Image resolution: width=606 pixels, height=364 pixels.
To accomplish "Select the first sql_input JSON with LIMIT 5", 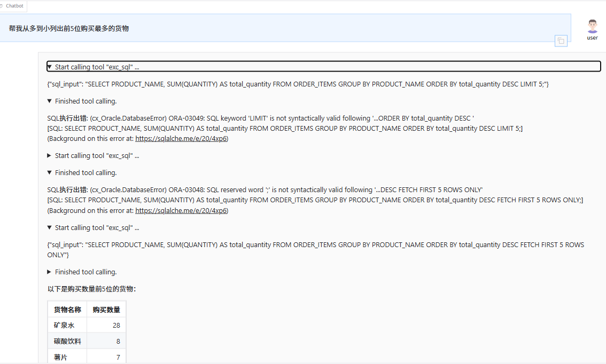I will click(298, 84).
